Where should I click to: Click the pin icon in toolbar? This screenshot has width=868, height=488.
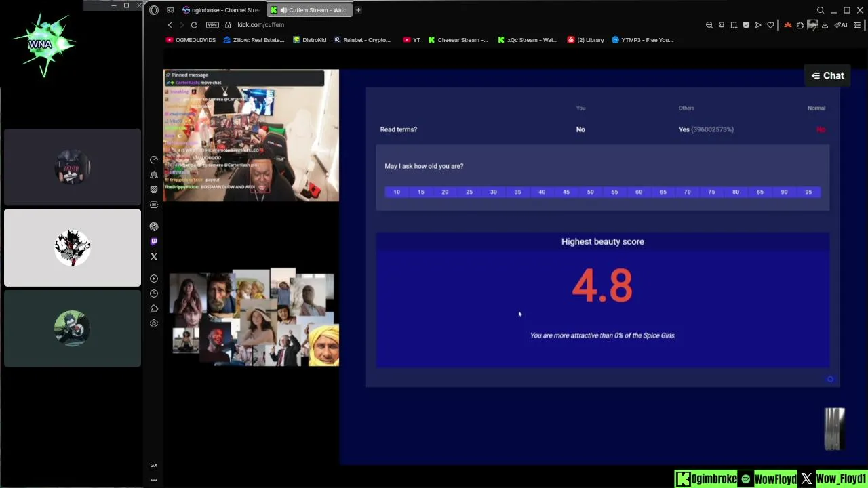click(x=722, y=25)
